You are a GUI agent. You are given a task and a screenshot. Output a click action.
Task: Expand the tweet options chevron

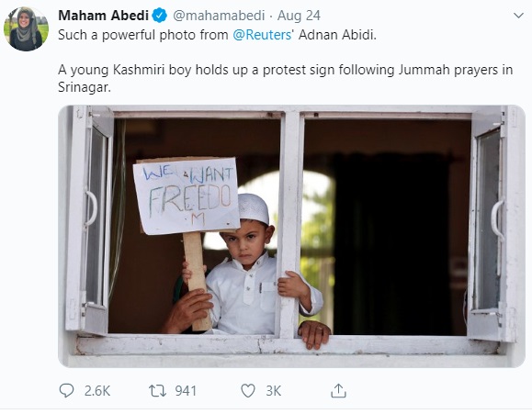tap(518, 16)
